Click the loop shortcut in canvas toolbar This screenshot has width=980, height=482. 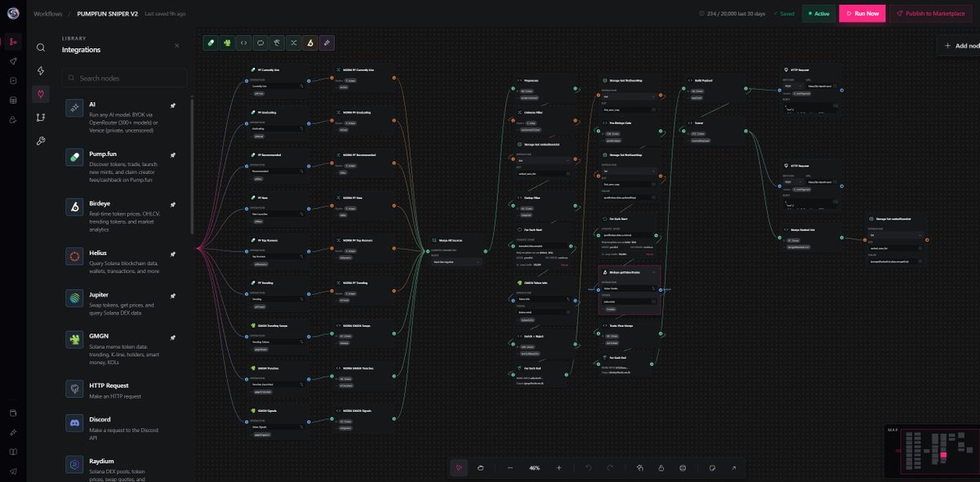coord(261,42)
